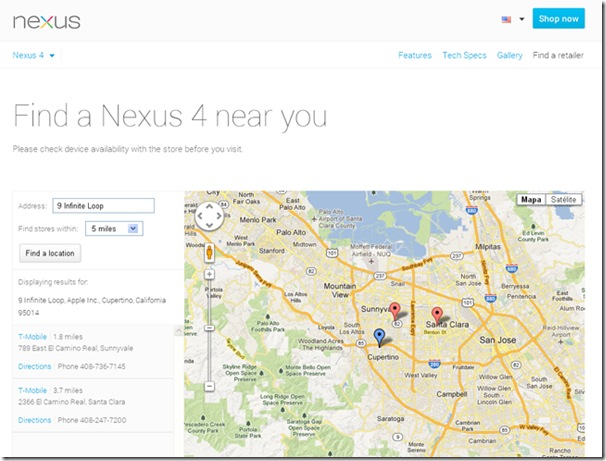Click the Palo Alto map label
Viewport: 606px width, 461px height.
291,232
